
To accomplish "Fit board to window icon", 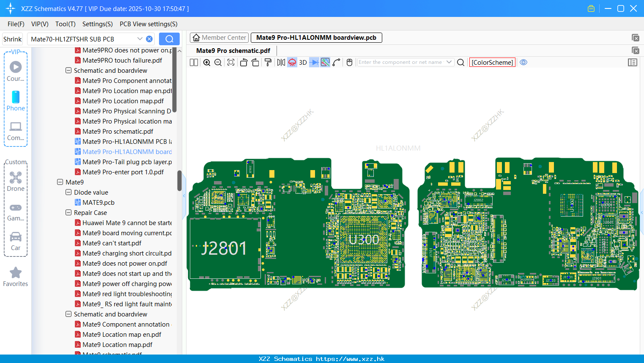I will click(x=231, y=62).
